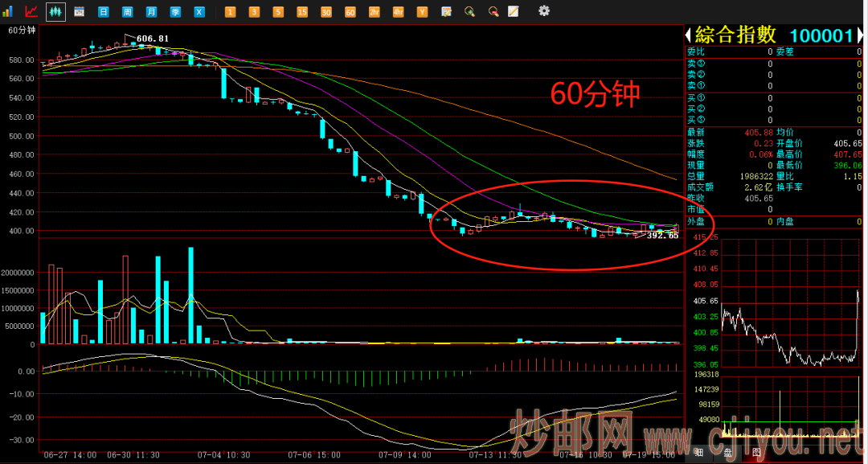This screenshot has height=464, width=868.
Task: Click the orange Y period button
Action: pos(423,11)
